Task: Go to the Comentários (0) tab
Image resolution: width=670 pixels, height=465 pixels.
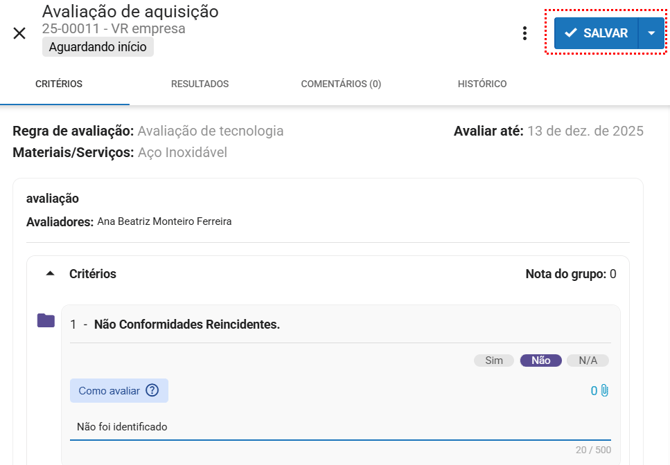Action: click(341, 84)
